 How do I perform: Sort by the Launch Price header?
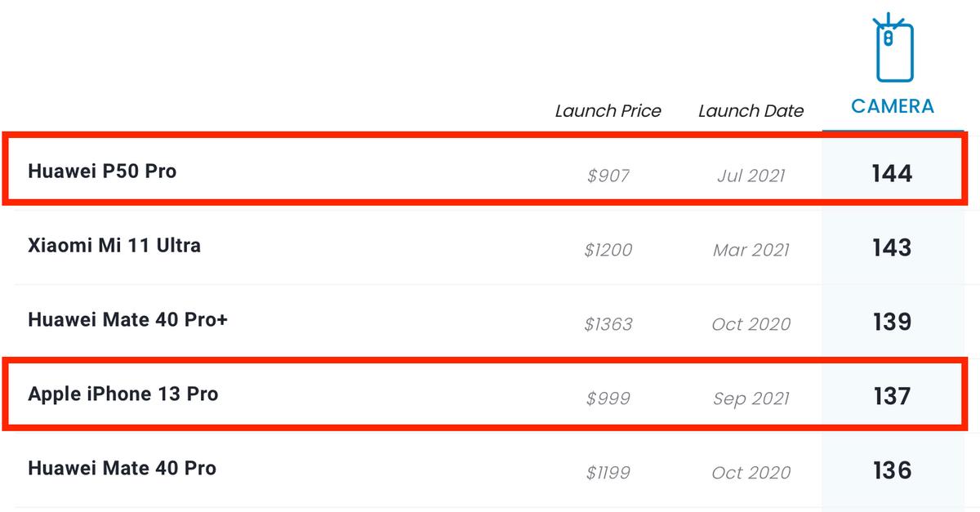tap(608, 111)
